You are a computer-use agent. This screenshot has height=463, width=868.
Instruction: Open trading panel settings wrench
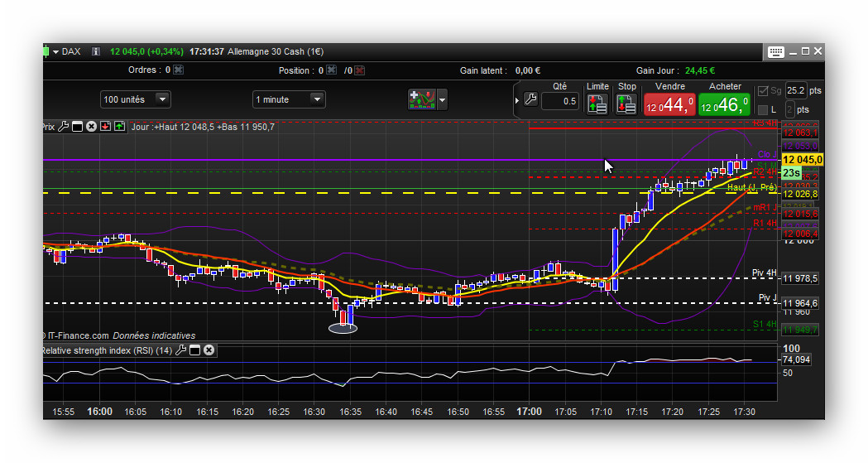click(530, 100)
